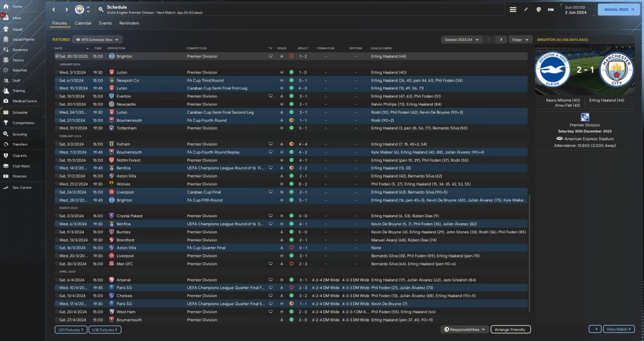Open the Filter dropdown
Image resolution: width=644 pixels, height=341 pixels.
click(x=520, y=39)
